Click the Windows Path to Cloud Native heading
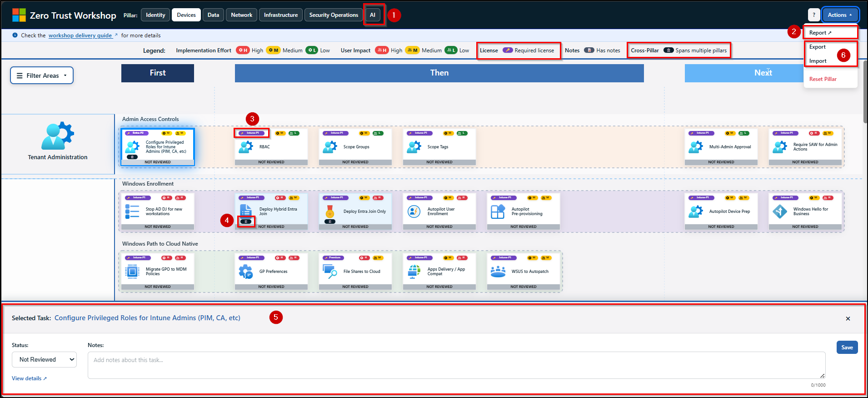868x398 pixels. (x=160, y=244)
